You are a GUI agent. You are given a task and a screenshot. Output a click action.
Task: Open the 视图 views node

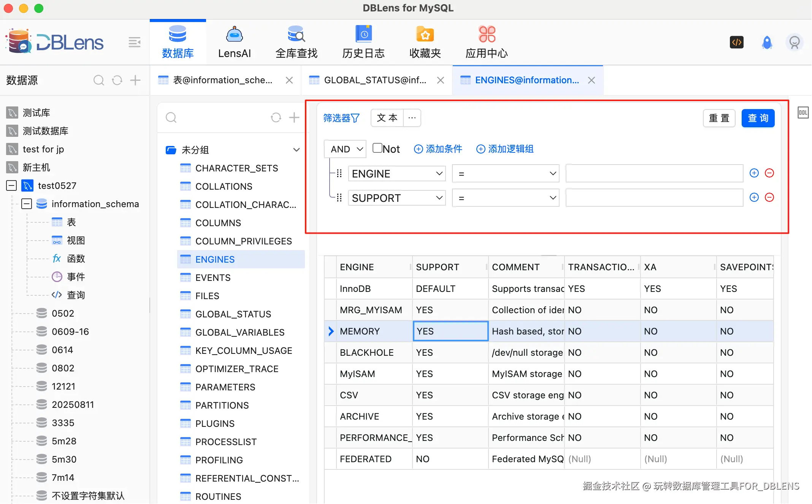(76, 240)
